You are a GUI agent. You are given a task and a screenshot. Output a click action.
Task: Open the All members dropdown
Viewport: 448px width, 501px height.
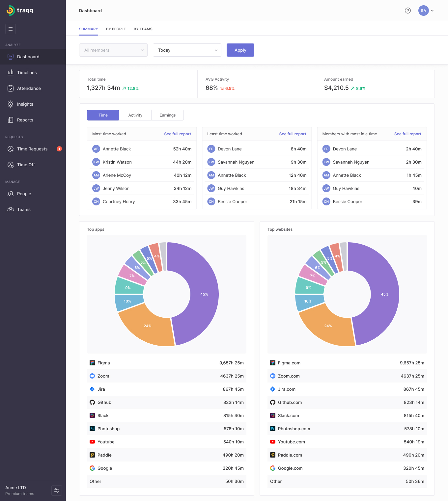coord(113,50)
